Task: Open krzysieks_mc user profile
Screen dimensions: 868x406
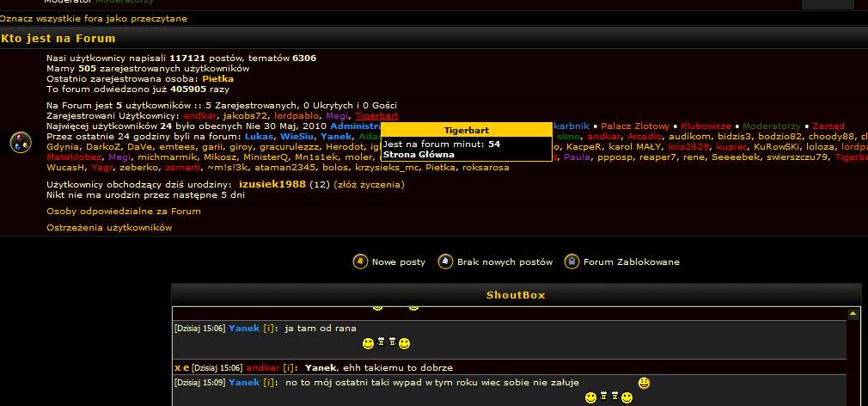Action: pos(387,167)
